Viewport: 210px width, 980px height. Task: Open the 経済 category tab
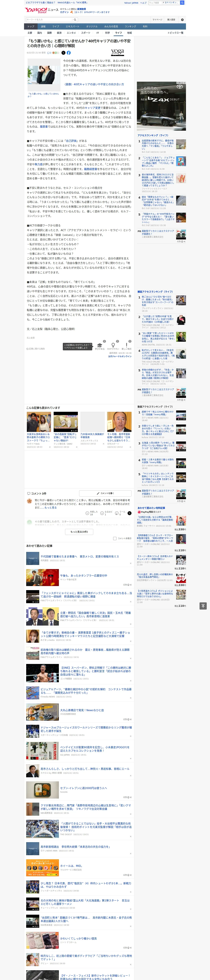59,33
